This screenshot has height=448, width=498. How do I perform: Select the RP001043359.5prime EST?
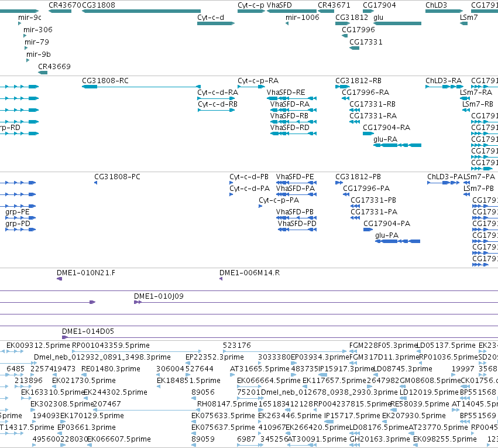(x=136, y=351)
